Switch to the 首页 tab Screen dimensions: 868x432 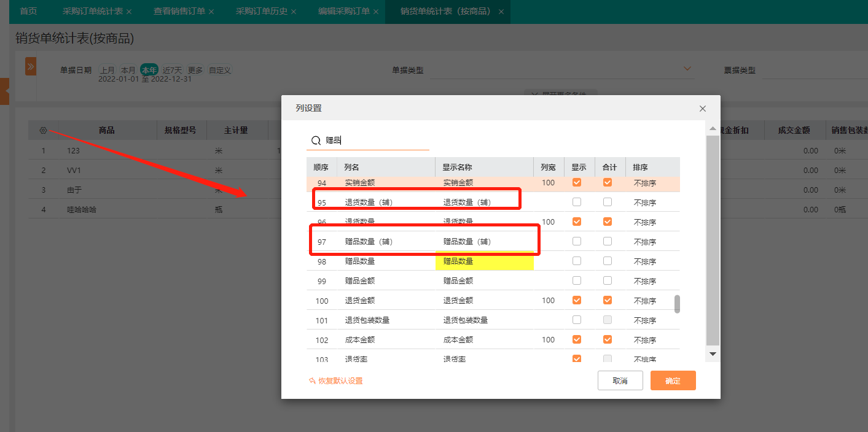tap(28, 12)
